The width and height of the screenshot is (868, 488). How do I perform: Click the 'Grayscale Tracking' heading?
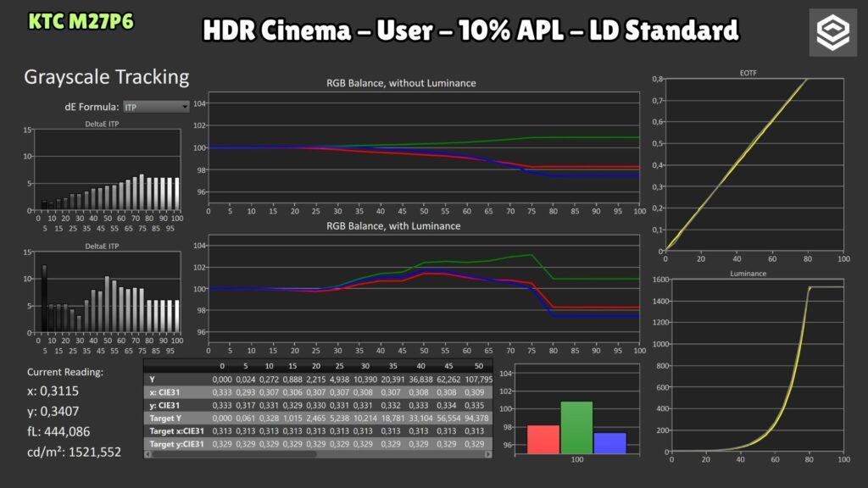(x=106, y=77)
